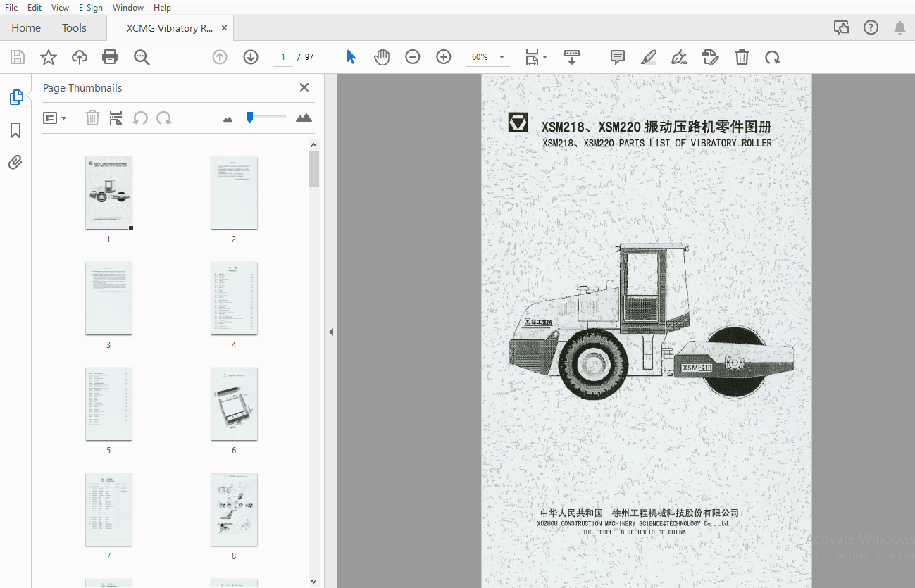Click the fit page scrolling icon
The height and width of the screenshot is (588, 915).
coord(532,58)
